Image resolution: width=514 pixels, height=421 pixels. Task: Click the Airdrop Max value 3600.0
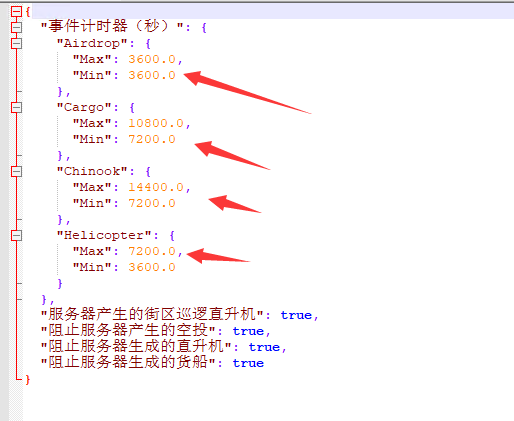click(152, 59)
